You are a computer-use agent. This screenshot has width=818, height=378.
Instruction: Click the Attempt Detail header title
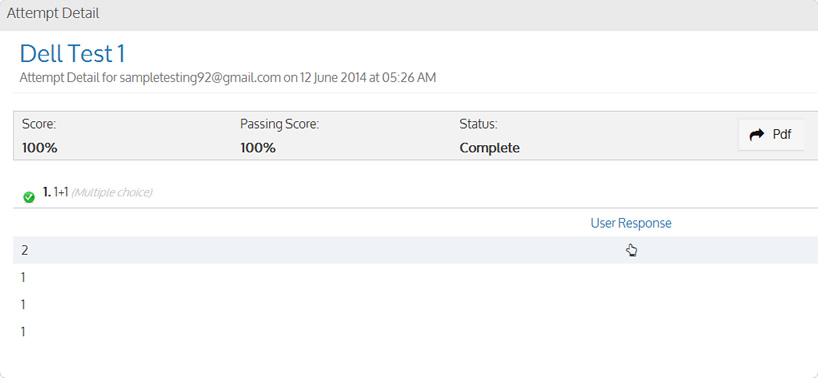(x=53, y=14)
